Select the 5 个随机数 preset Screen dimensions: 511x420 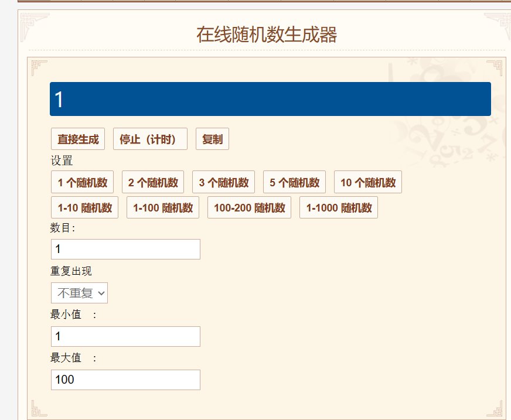point(294,182)
